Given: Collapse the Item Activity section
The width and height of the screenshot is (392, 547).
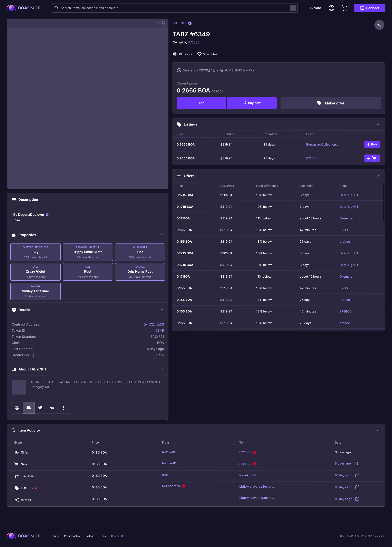Looking at the screenshot, I should click(x=378, y=430).
